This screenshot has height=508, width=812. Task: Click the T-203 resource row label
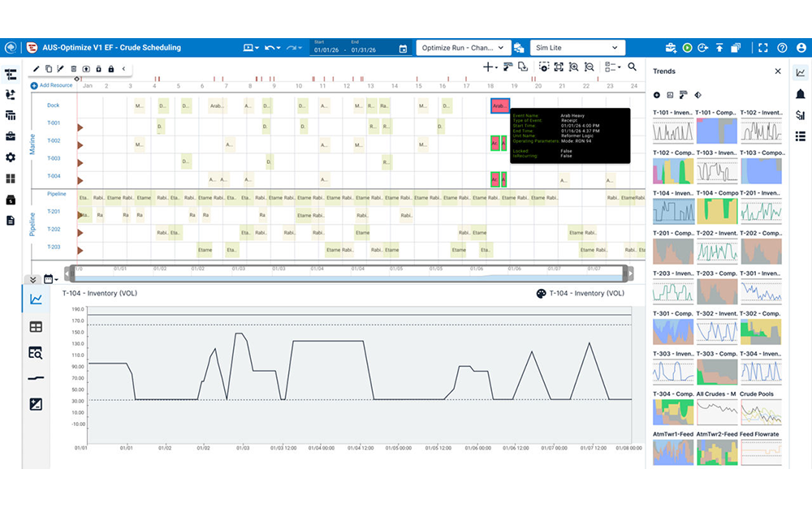(x=54, y=247)
